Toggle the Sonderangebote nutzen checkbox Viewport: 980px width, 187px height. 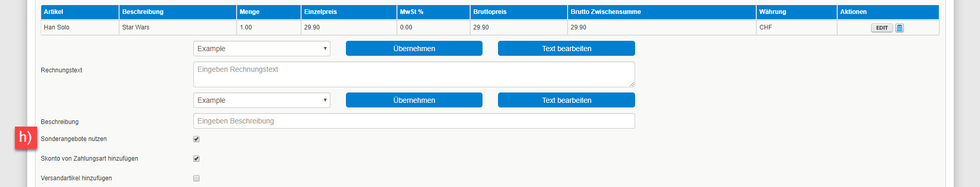pyautogui.click(x=196, y=139)
